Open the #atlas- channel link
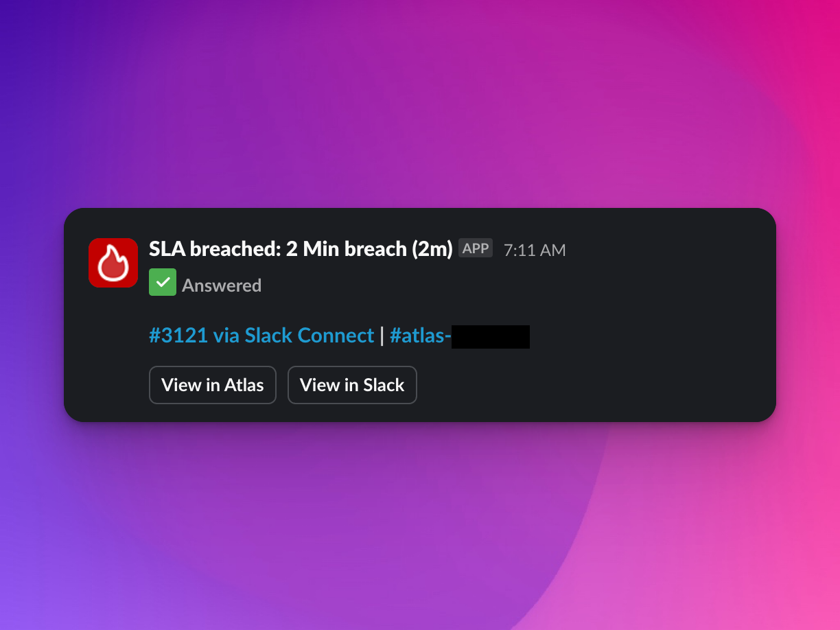The image size is (840, 630). pos(460,336)
